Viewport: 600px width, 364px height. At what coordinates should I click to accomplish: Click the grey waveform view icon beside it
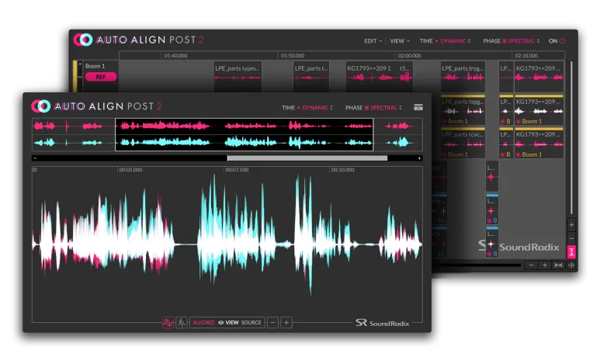[x=181, y=322]
